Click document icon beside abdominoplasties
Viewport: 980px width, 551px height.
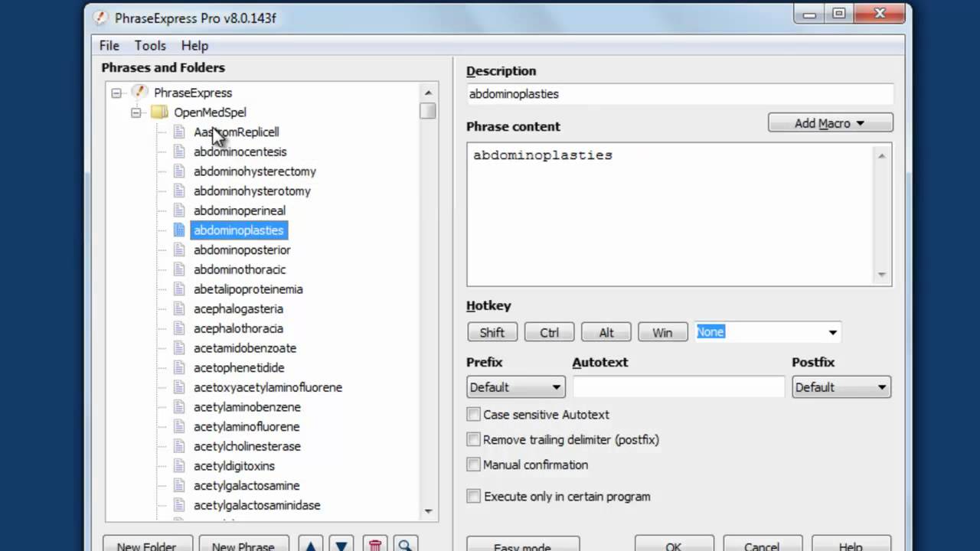[x=179, y=230]
